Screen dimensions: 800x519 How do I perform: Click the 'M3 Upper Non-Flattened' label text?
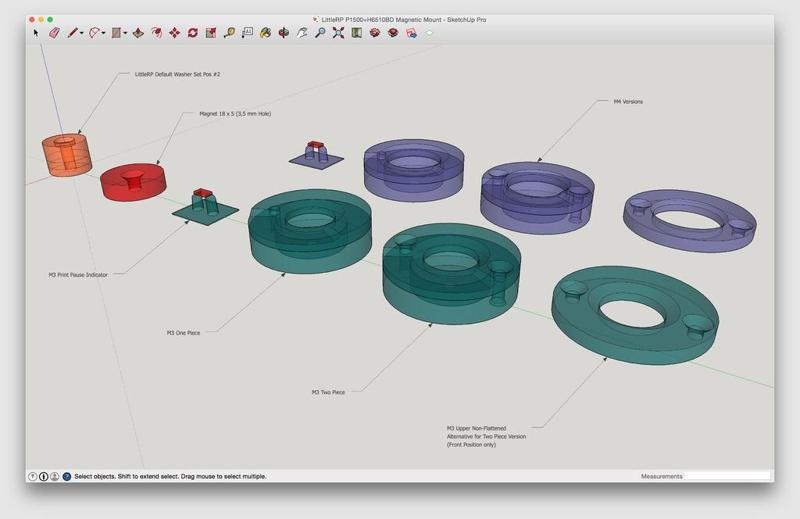click(477, 428)
